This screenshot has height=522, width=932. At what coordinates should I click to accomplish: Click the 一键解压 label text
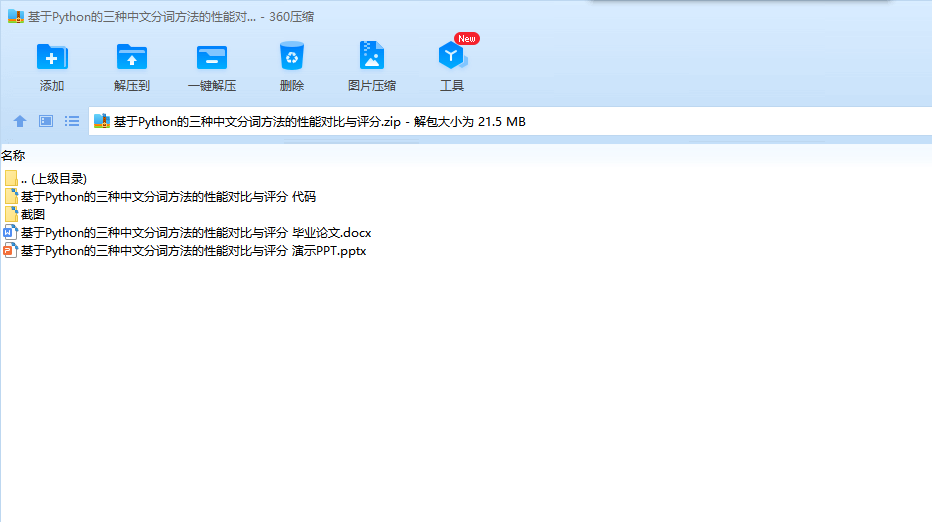(212, 86)
